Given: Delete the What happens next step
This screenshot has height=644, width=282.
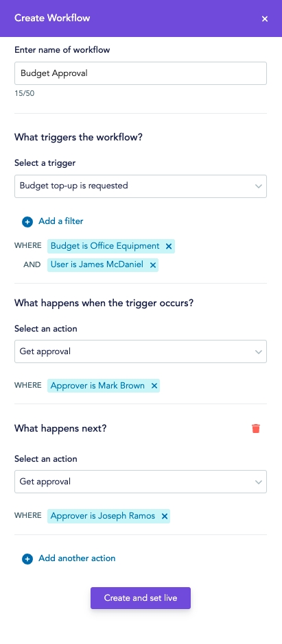Looking at the screenshot, I should [256, 429].
